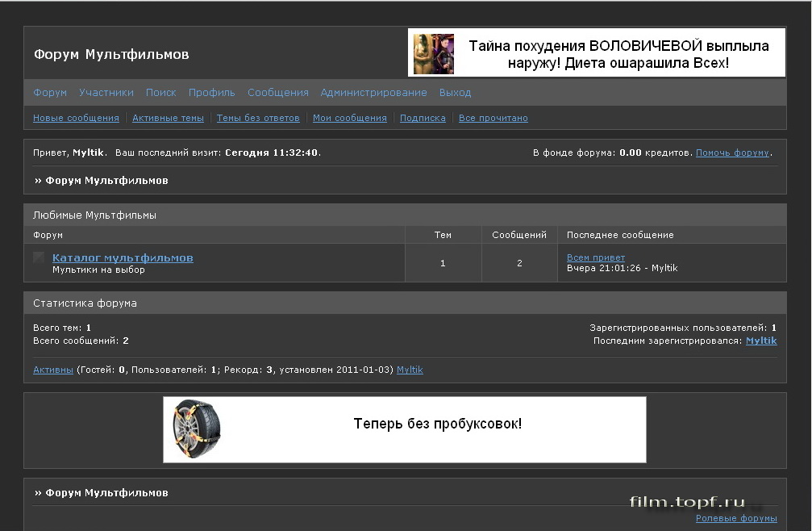The height and width of the screenshot is (531, 812).
Task: Open the Подписка page
Action: [x=423, y=118]
